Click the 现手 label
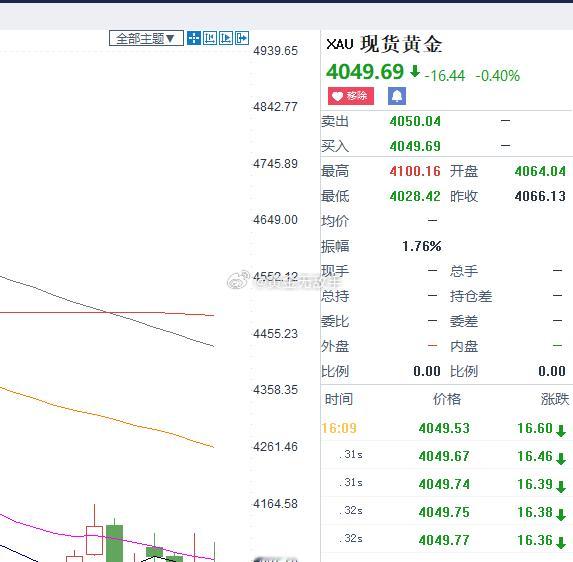Screen dimensions: 573x562 (x=335, y=271)
